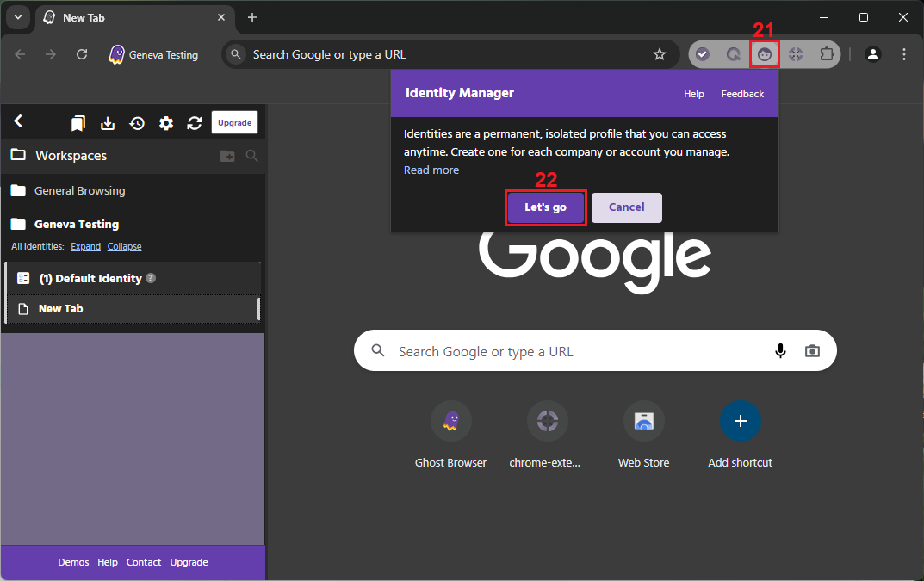Click the sidebar download/import icon
The image size is (924, 581).
pos(108,122)
